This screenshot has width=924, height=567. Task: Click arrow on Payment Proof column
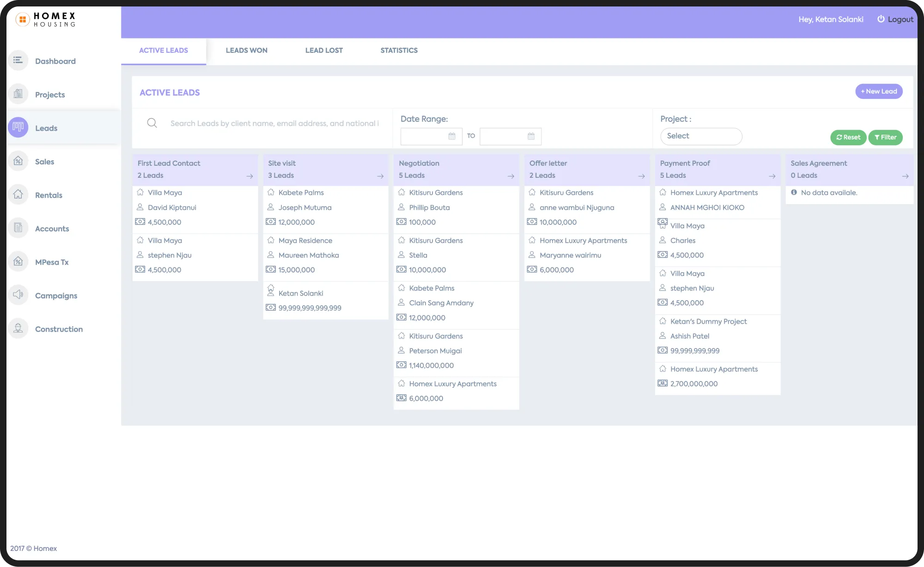(x=772, y=176)
